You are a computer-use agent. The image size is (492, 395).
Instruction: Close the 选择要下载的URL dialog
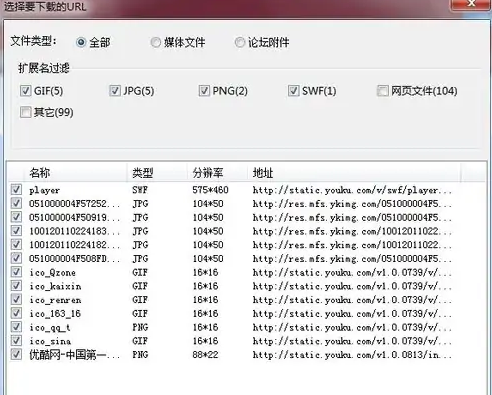(x=471, y=4)
